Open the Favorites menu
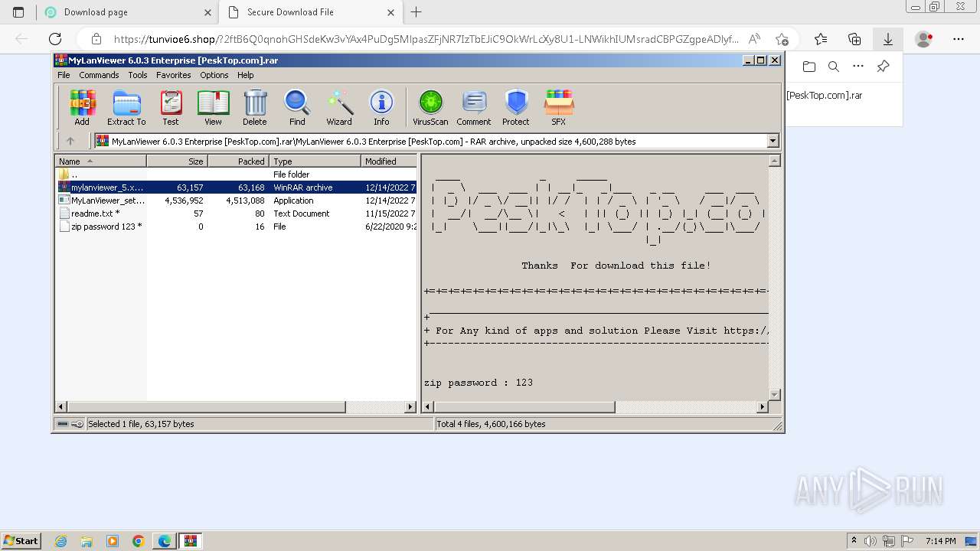980x551 pixels. [x=174, y=75]
